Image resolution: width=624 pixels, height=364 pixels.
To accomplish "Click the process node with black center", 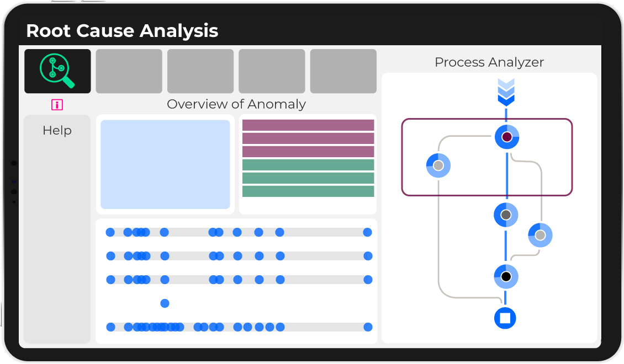I will click(506, 276).
